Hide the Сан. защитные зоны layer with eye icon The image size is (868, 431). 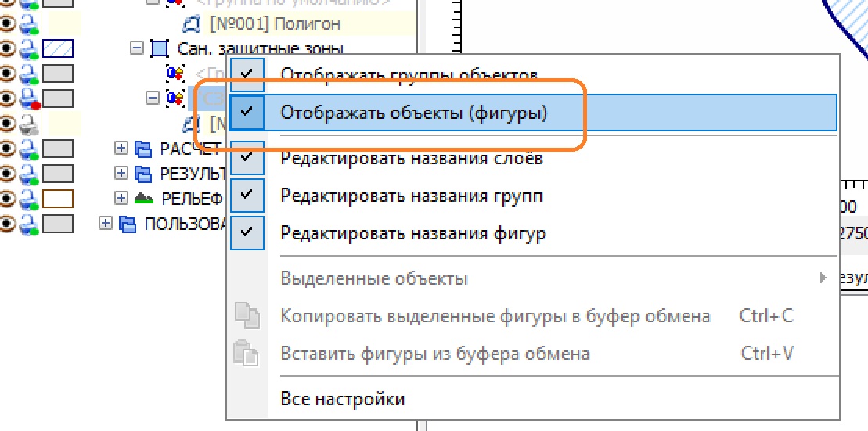tap(9, 49)
